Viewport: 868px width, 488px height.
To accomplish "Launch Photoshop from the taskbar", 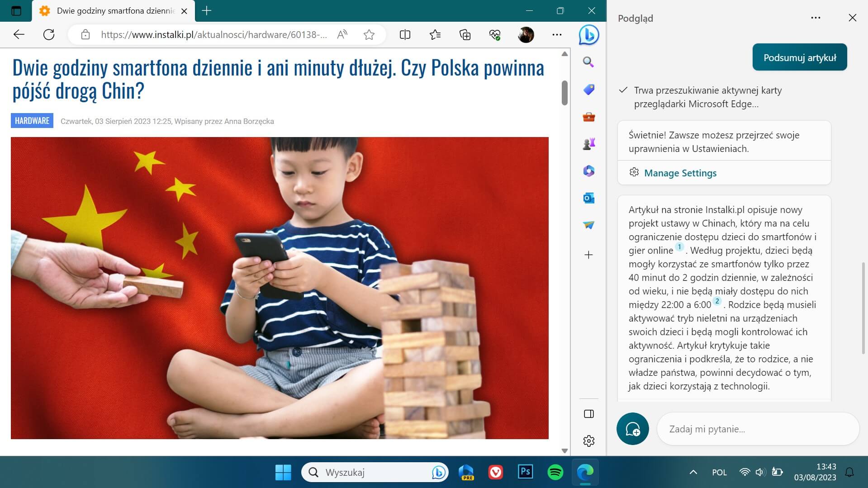I will tap(525, 472).
